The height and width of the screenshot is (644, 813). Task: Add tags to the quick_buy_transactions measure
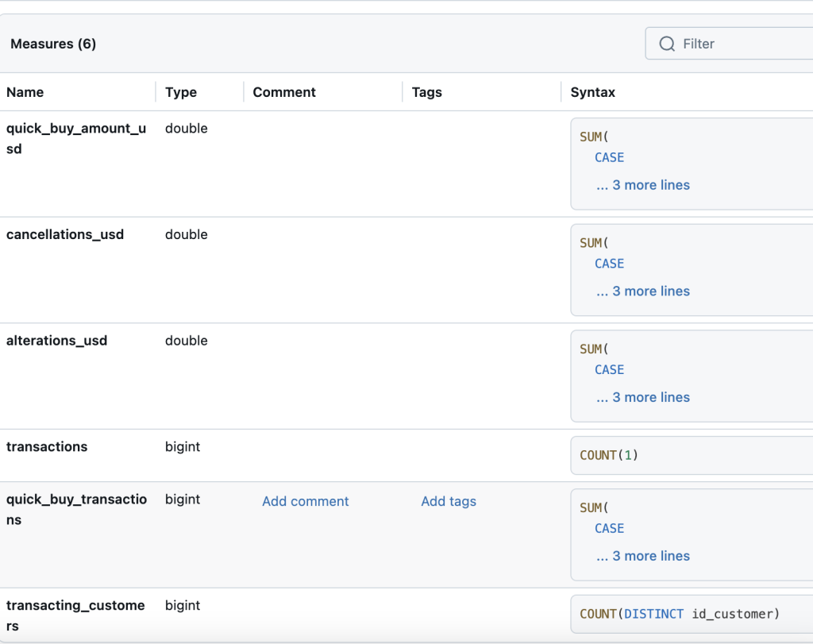(449, 501)
